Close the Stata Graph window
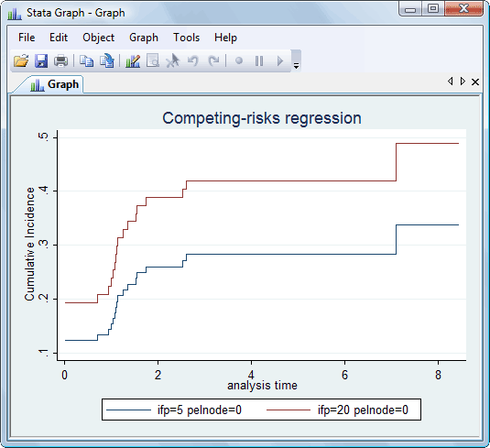The image size is (490, 448). pyautogui.click(x=463, y=9)
